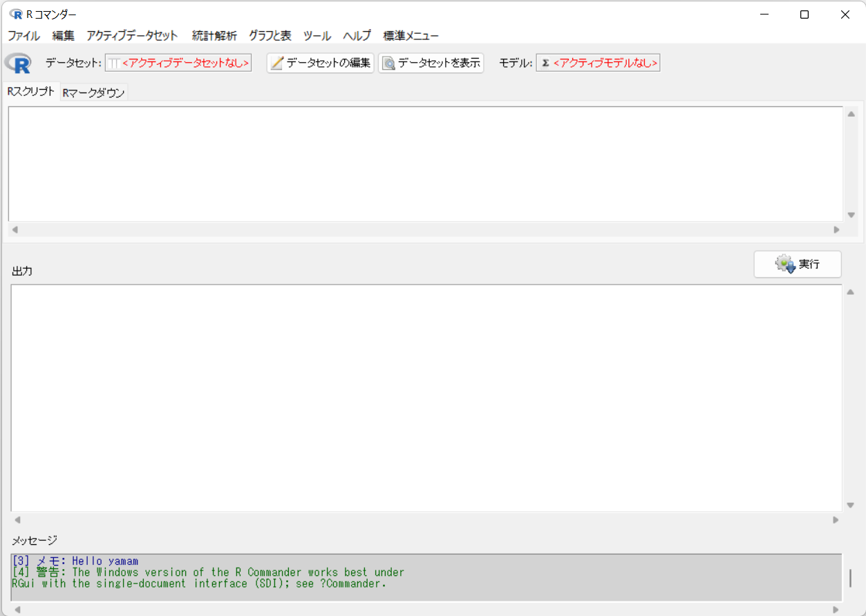The width and height of the screenshot is (866, 616).
Task: Select <アクティブデータセットなし> dataset chooser
Action: click(185, 64)
